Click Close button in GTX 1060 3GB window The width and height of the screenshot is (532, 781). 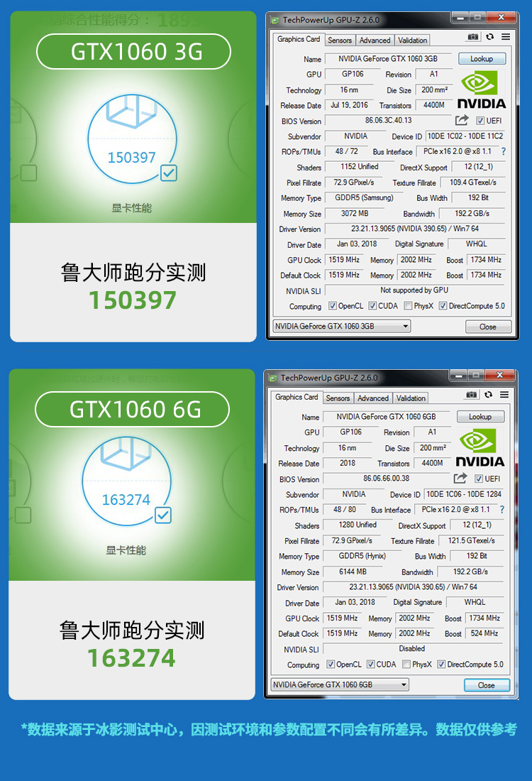[x=488, y=327]
